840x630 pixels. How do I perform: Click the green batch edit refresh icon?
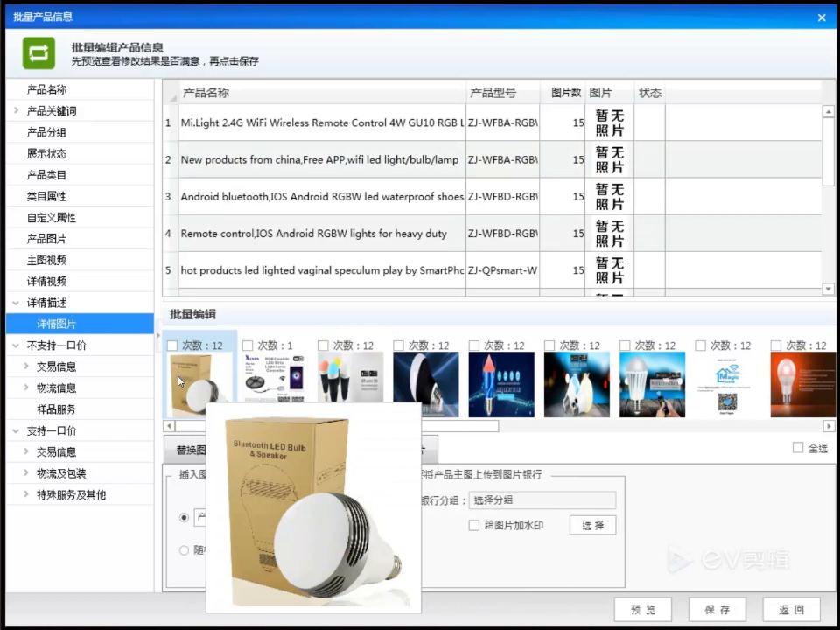[38, 53]
